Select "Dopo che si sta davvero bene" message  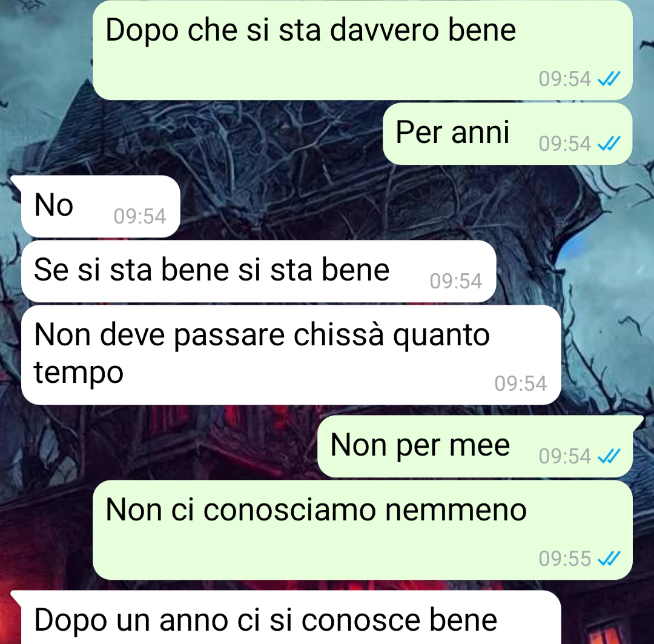[363, 50]
